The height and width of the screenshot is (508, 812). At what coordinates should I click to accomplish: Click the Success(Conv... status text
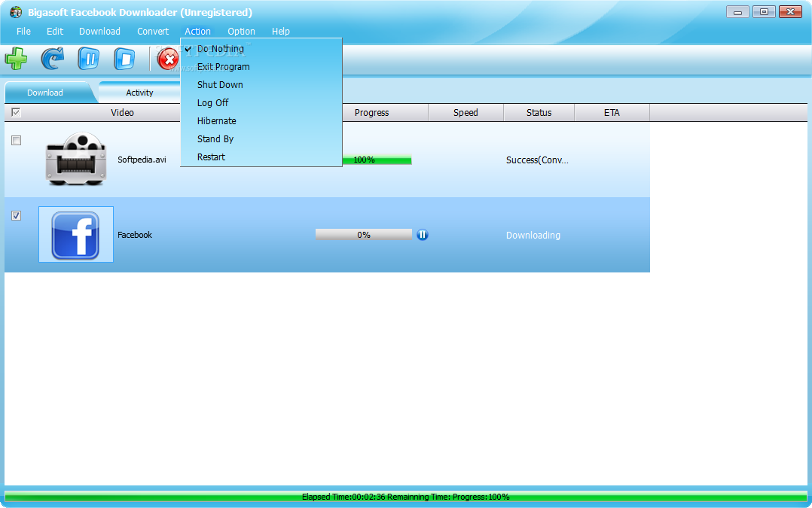pos(537,160)
